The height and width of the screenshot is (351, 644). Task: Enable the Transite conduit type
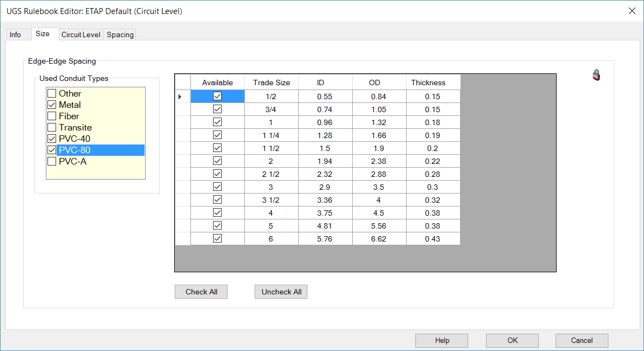(52, 127)
